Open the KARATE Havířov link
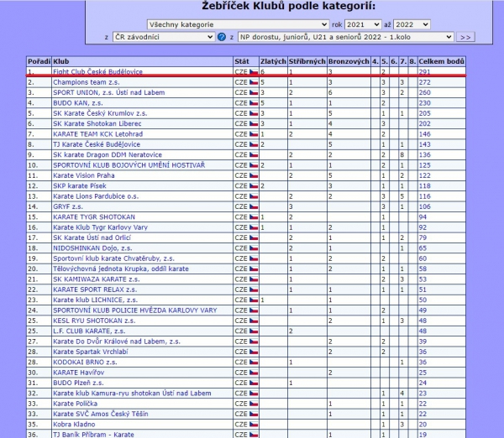 pos(78,373)
